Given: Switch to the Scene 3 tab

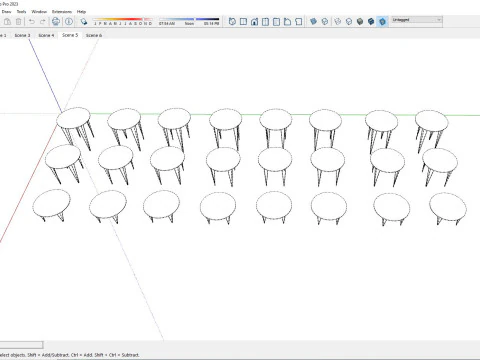Looking at the screenshot, I should (22, 35).
